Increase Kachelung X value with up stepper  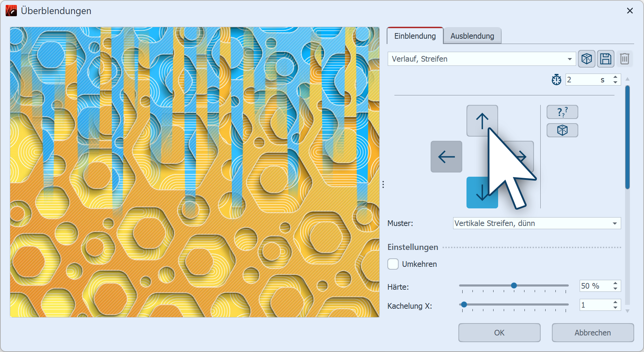pos(615,302)
